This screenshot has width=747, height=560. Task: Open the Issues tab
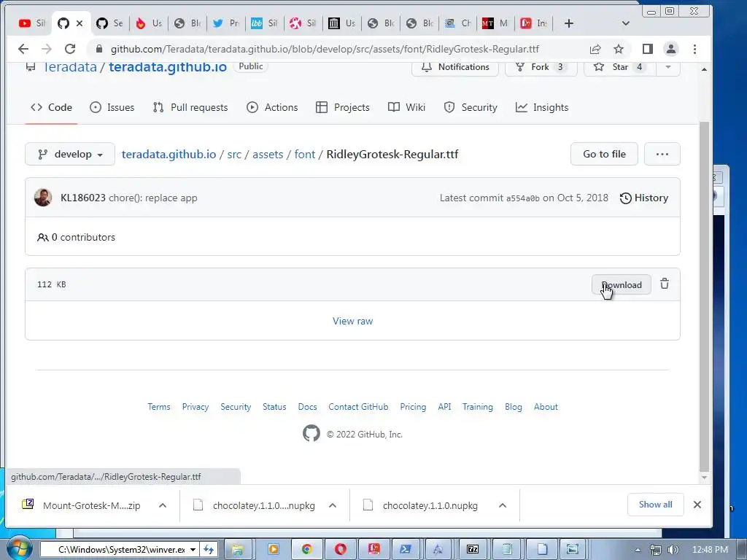(112, 108)
